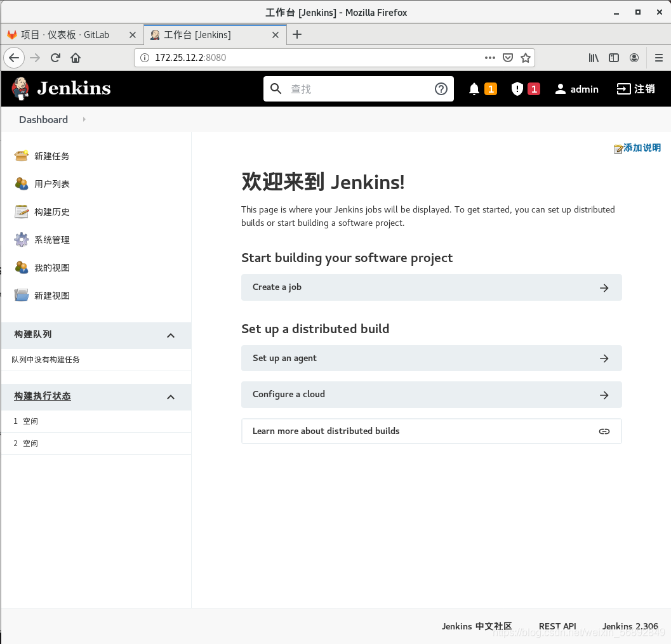
Task: Open the 新建任务 new item icon
Action: [x=22, y=155]
